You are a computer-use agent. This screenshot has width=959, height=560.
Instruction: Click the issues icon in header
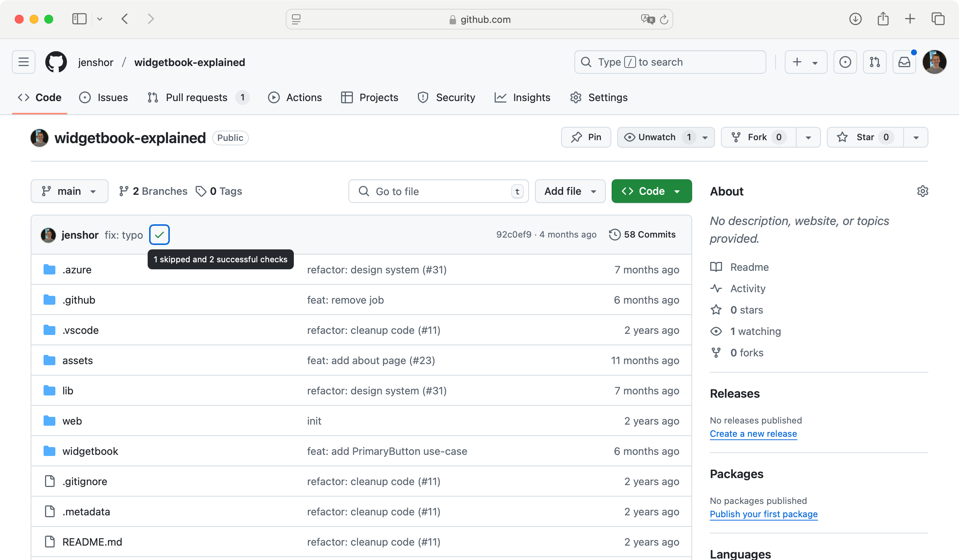pos(845,62)
